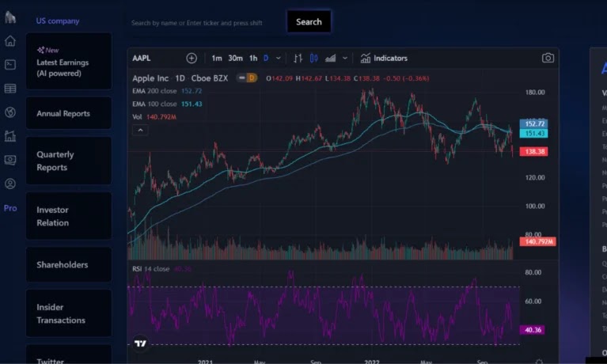Screen dimensions: 607x364
Task: Open the globe sidebar icon
Action: click(10, 112)
